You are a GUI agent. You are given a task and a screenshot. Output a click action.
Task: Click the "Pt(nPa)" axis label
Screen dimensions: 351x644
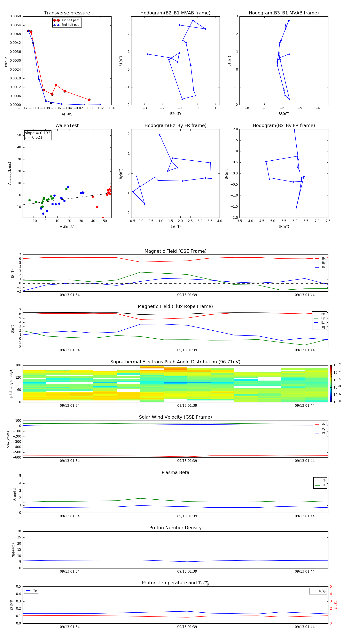tap(6, 61)
